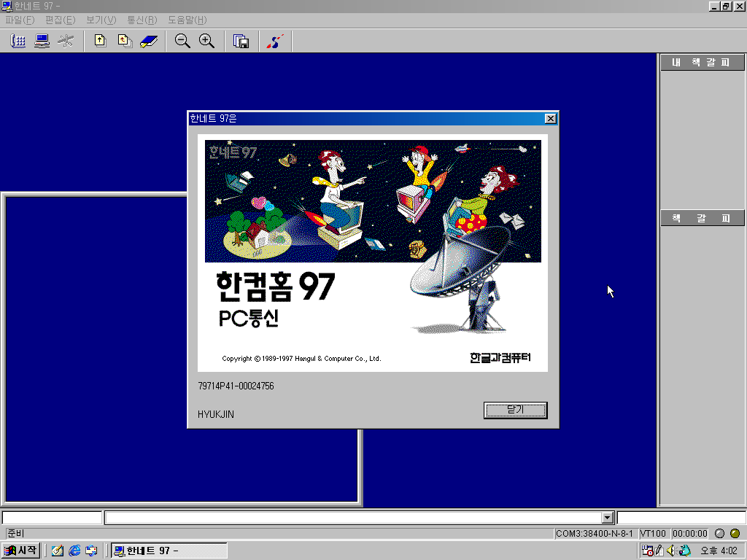
Task: Click the red and blue S logo icon
Action: 275,41
